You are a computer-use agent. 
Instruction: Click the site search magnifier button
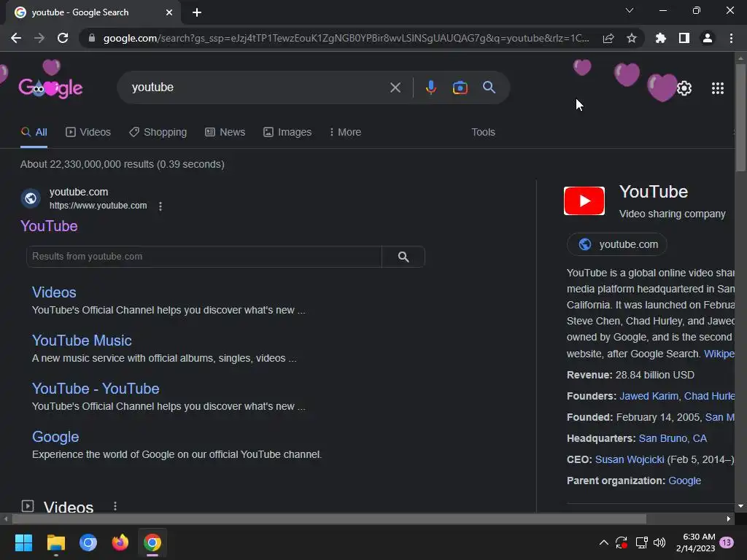[403, 257]
